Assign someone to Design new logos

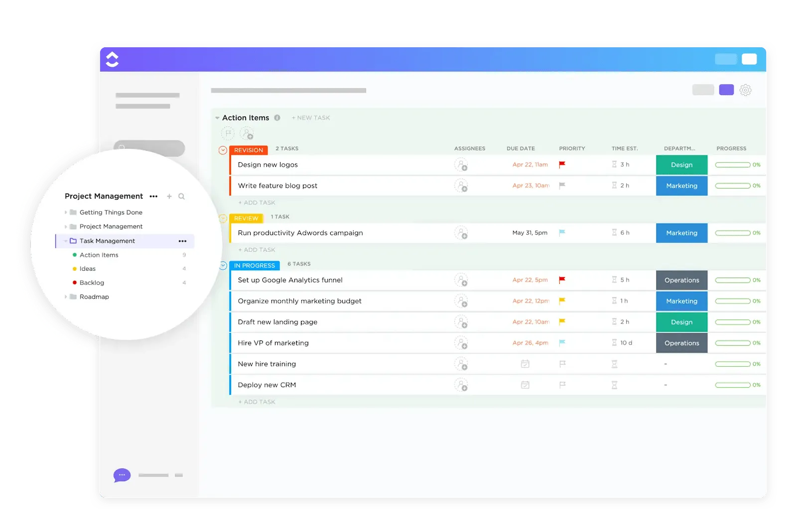tap(461, 165)
